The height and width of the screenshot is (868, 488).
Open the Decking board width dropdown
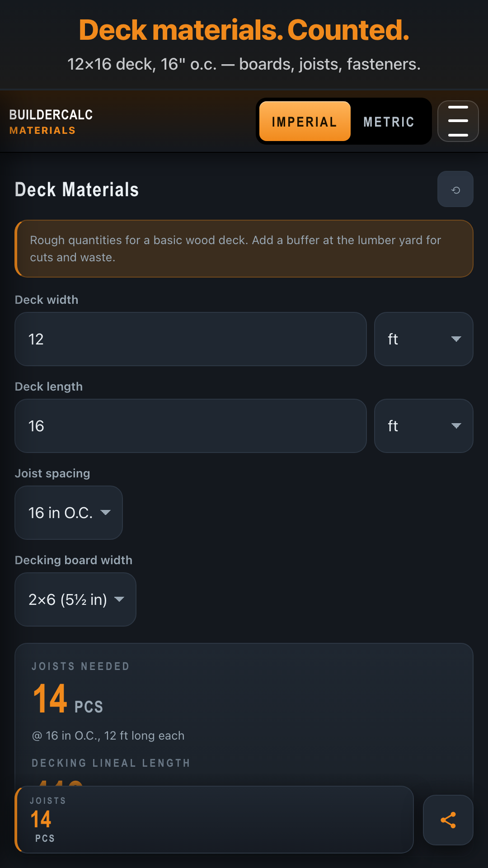75,599
